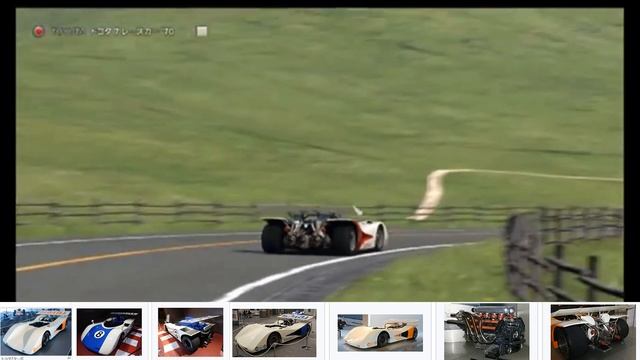
Task: Open thumbnail of white and orange car side view
Action: [380, 332]
